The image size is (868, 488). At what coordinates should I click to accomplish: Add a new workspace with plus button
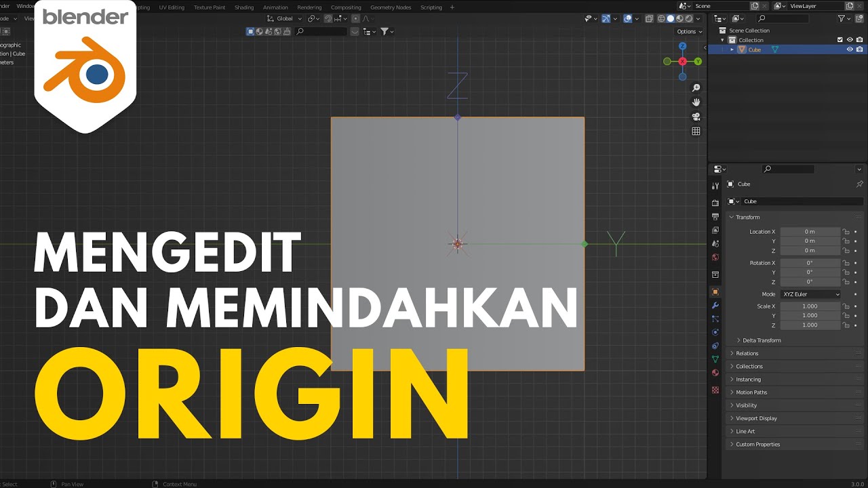point(452,7)
